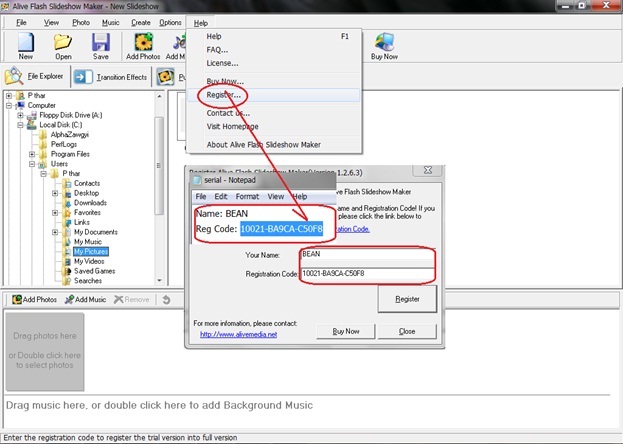
Task: Choose FAQ... from Help menu
Action: pos(273,50)
